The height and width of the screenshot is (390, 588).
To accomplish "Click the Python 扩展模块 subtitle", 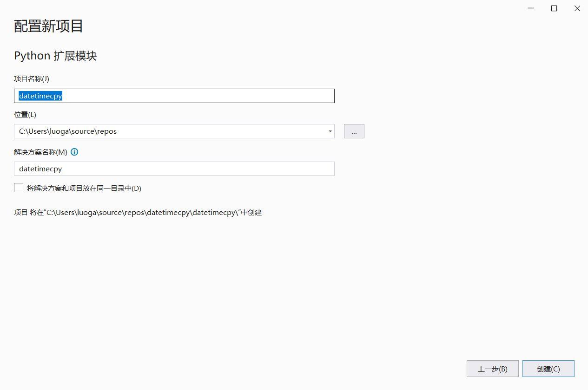I will click(x=55, y=56).
